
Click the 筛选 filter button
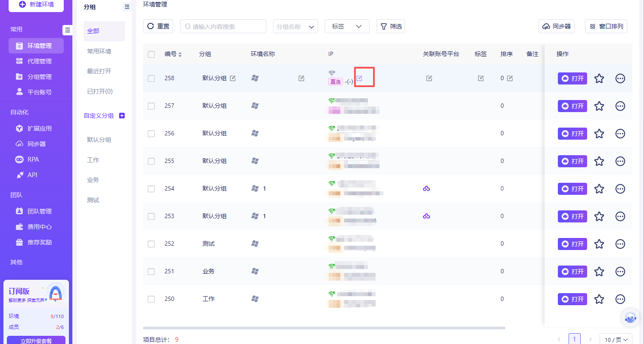pyautogui.click(x=391, y=26)
